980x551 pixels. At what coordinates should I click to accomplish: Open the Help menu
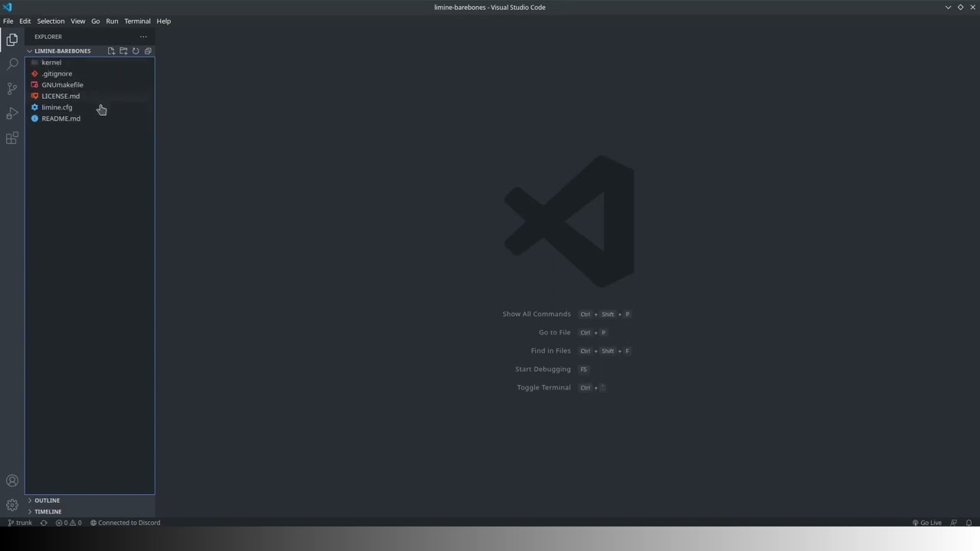click(164, 21)
